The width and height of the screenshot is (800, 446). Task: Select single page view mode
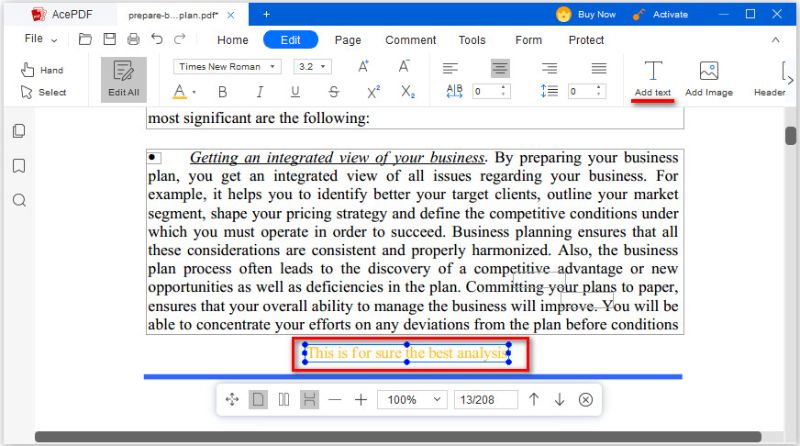pyautogui.click(x=258, y=400)
